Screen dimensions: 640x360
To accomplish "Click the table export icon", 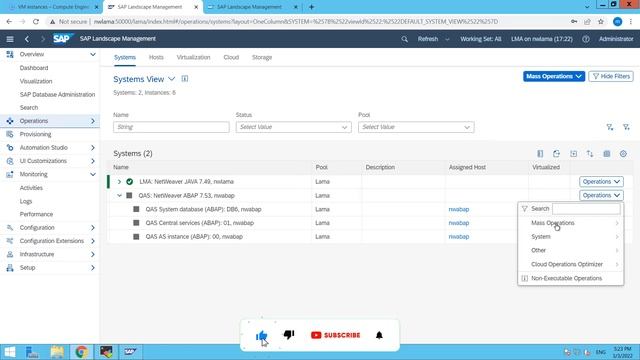I will (x=573, y=154).
